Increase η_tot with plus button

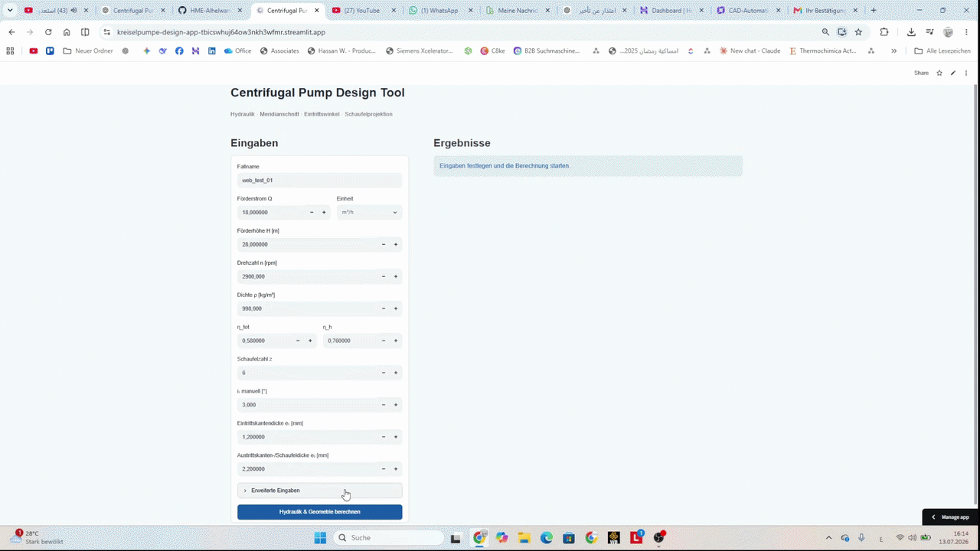[x=310, y=341]
